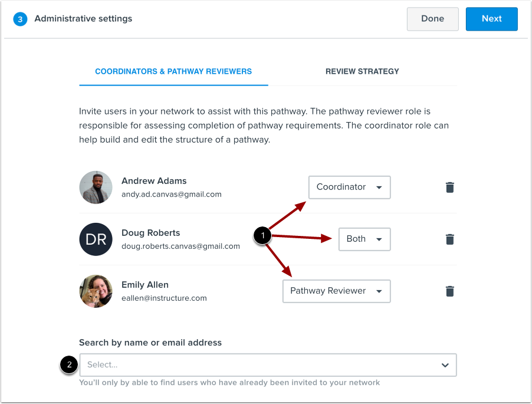
Task: Click inside the name or email search field
Action: 236,364
